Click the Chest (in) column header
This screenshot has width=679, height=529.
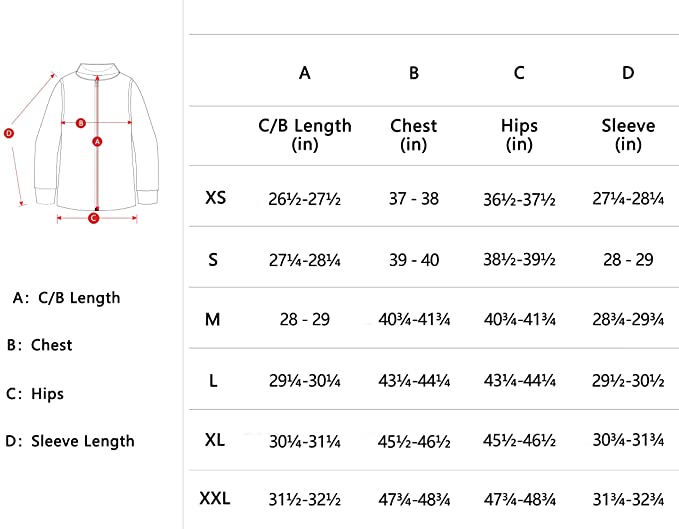pyautogui.click(x=414, y=135)
